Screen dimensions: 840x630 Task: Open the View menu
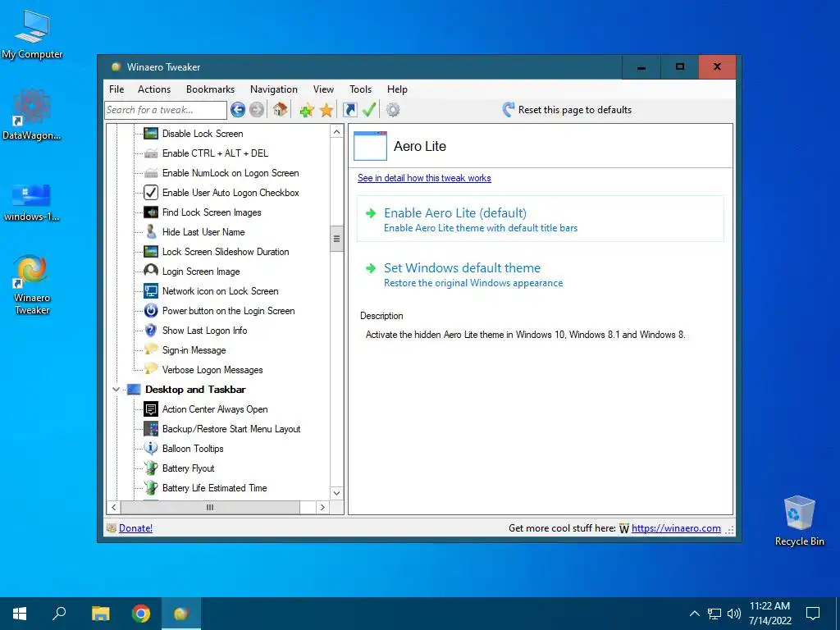(x=323, y=89)
